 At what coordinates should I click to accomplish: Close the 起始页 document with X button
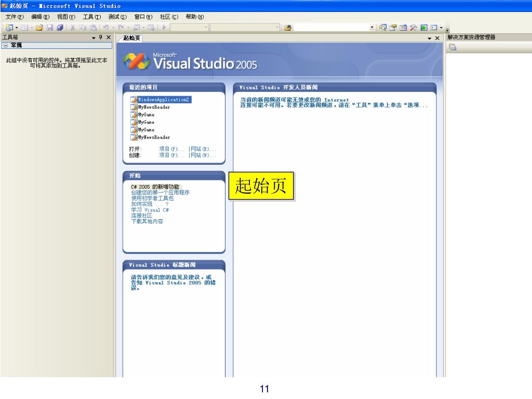[x=437, y=38]
